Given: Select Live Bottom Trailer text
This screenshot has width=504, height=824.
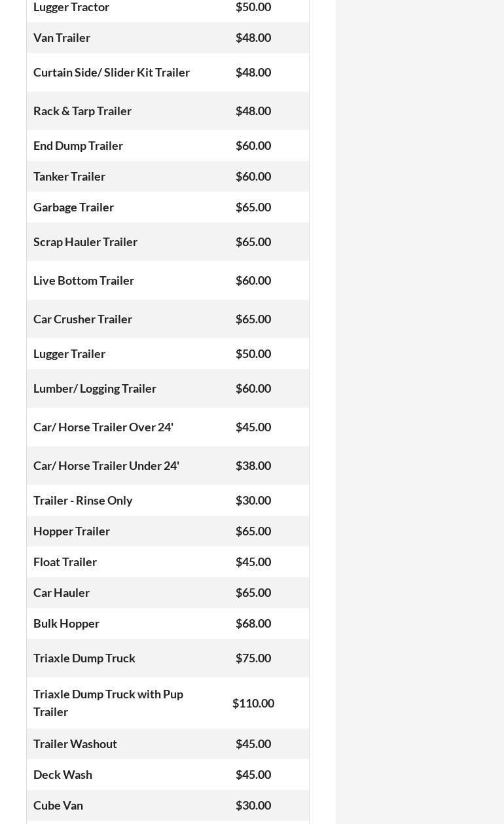Looking at the screenshot, I should (84, 281).
